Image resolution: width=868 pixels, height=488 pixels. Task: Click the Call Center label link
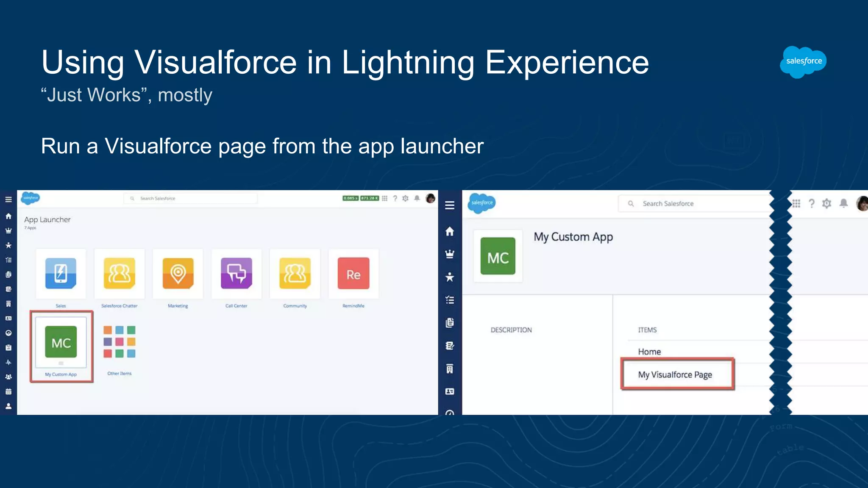(236, 306)
